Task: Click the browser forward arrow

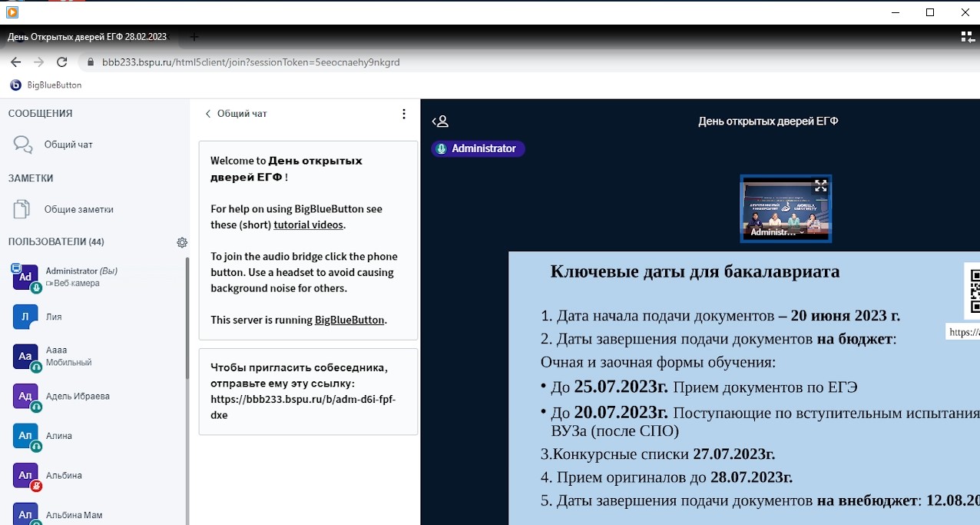Action: coord(39,62)
